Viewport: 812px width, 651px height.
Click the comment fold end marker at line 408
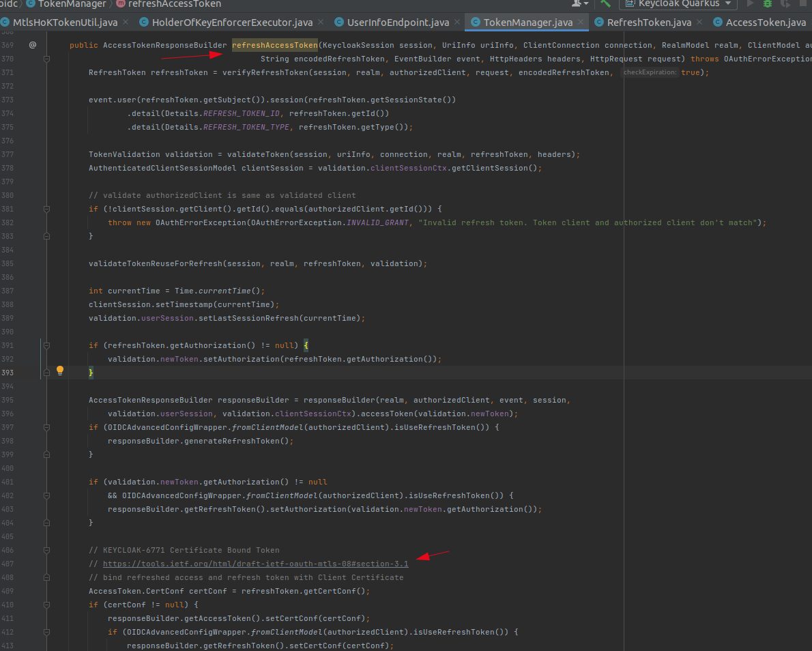click(x=46, y=577)
